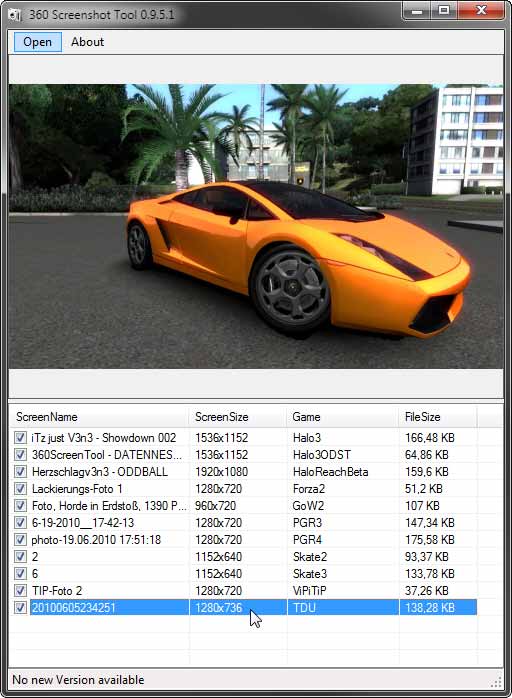Toggle checkbox for TIP-Foto 2

tap(20, 590)
